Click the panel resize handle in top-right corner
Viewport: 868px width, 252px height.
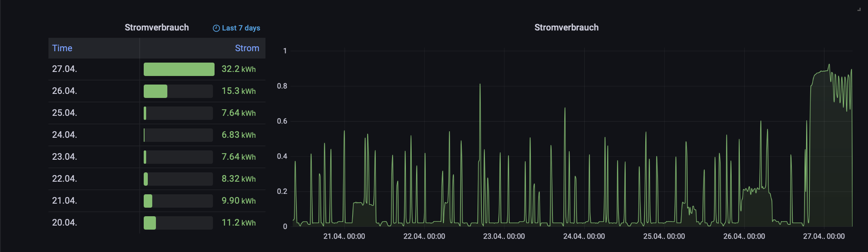click(x=859, y=9)
